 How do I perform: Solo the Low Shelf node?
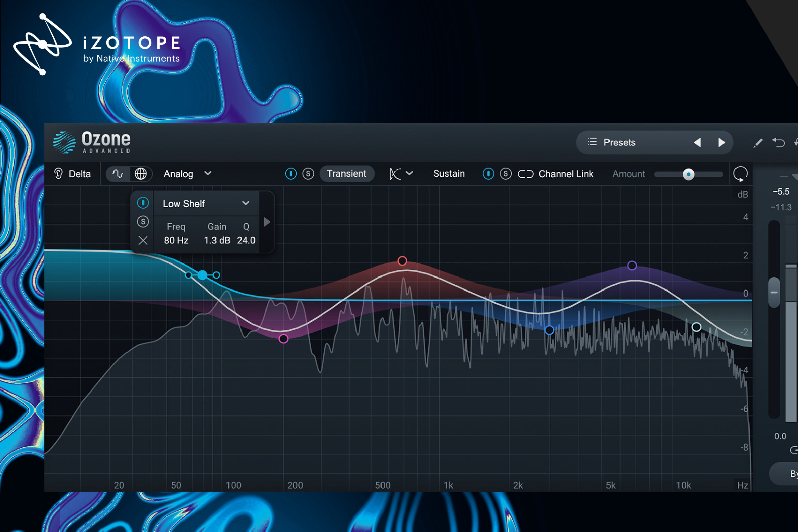(143, 222)
